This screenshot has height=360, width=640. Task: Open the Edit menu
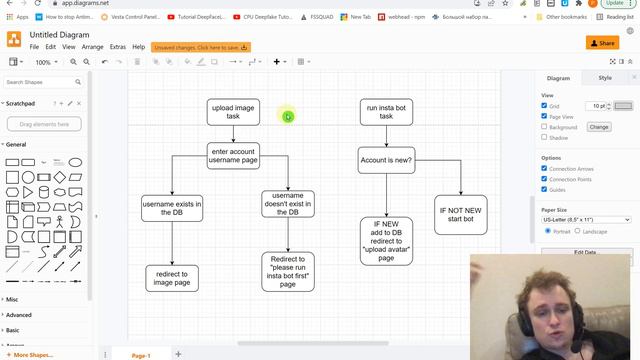pos(51,47)
